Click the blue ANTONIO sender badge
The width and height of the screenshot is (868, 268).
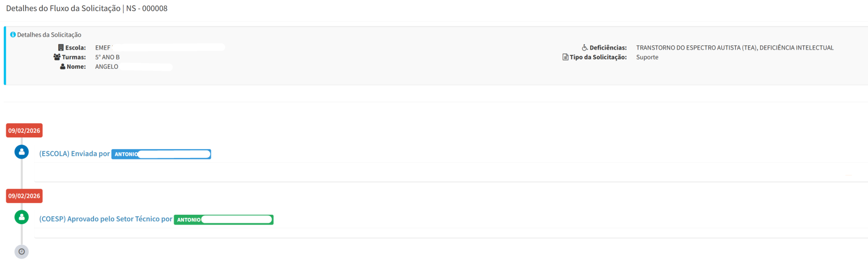coord(161,154)
